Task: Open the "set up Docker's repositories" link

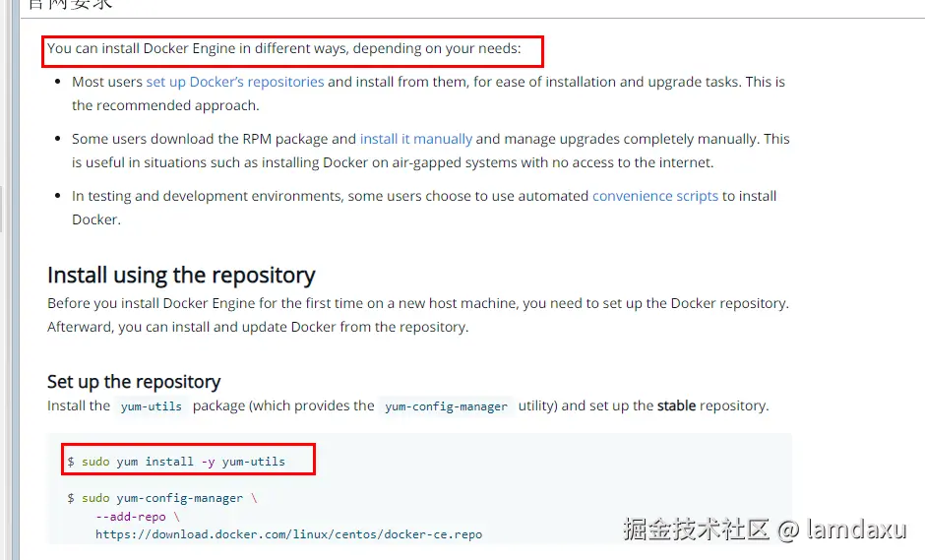Action: click(234, 82)
